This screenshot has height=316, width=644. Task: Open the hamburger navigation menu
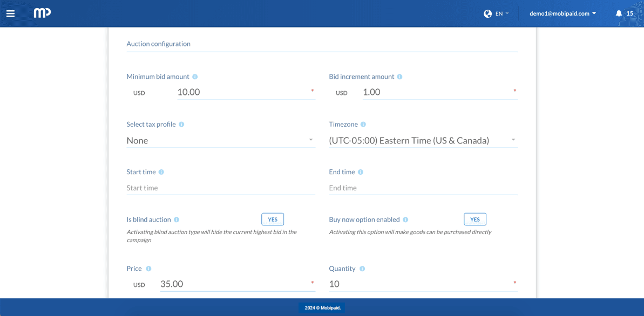10,13
